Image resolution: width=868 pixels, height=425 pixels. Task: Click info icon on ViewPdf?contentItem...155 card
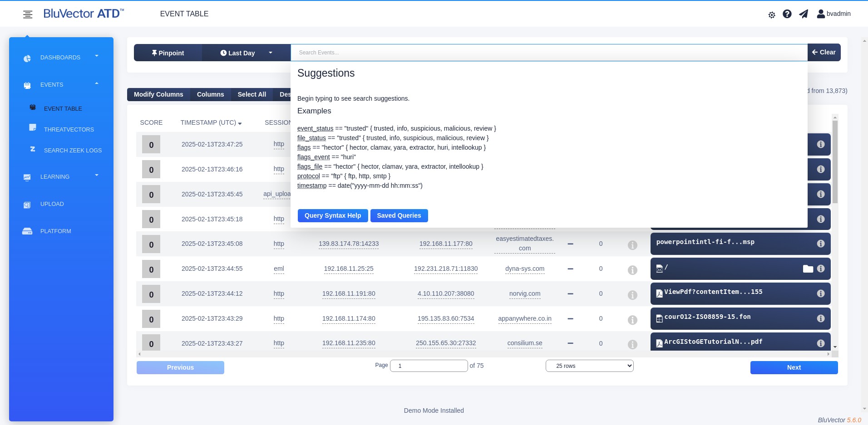821,293
